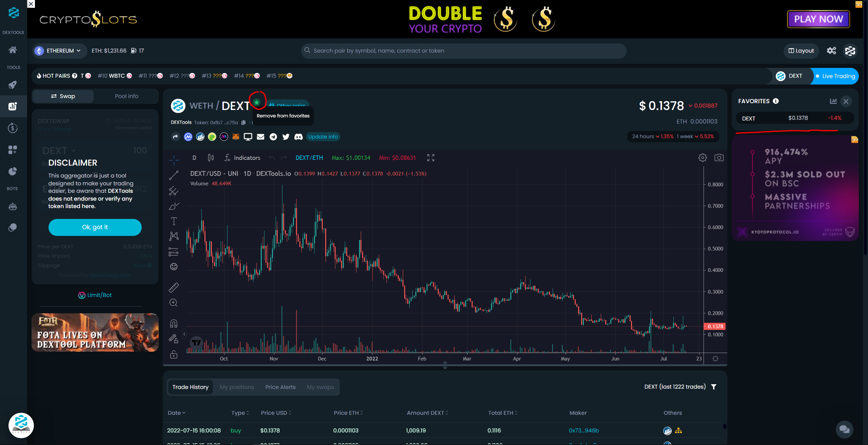Open the dollar clock Big Swap tool

[13, 128]
